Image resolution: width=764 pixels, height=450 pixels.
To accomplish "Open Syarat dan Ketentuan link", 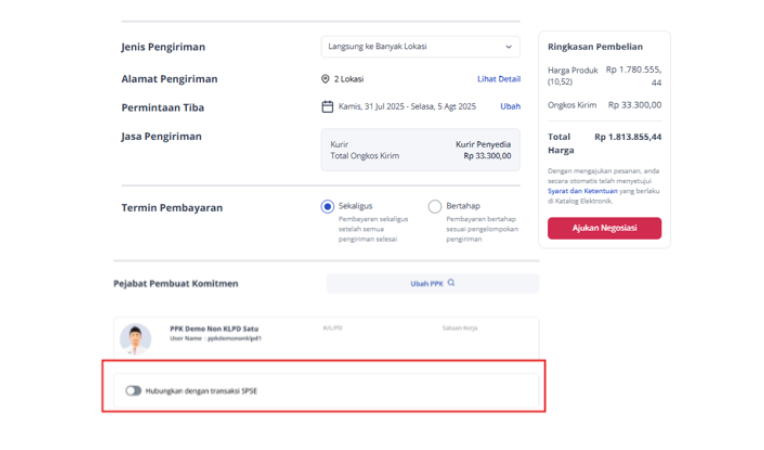I will tap(582, 191).
